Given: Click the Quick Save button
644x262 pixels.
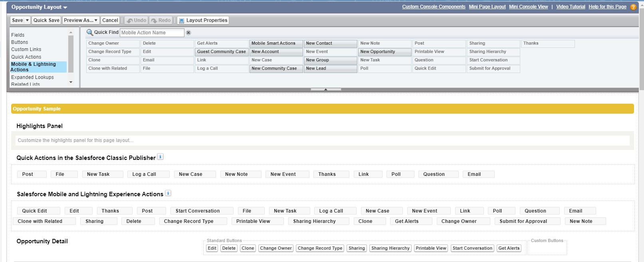Looking at the screenshot, I should point(46,20).
